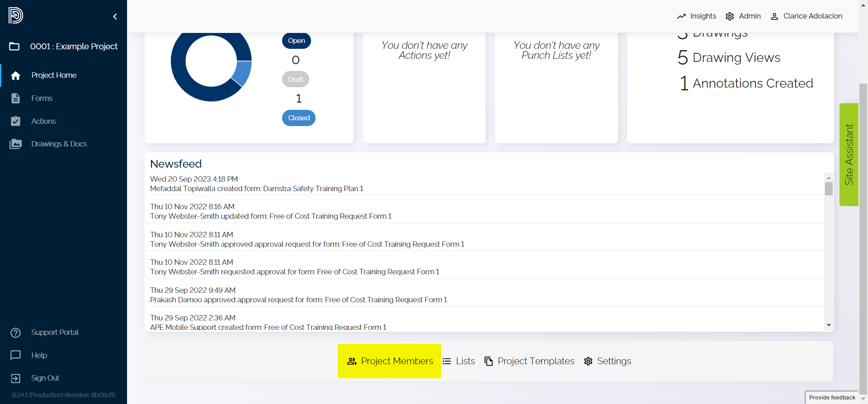The height and width of the screenshot is (404, 868).
Task: Open the Support Portal help icon
Action: click(x=16, y=333)
